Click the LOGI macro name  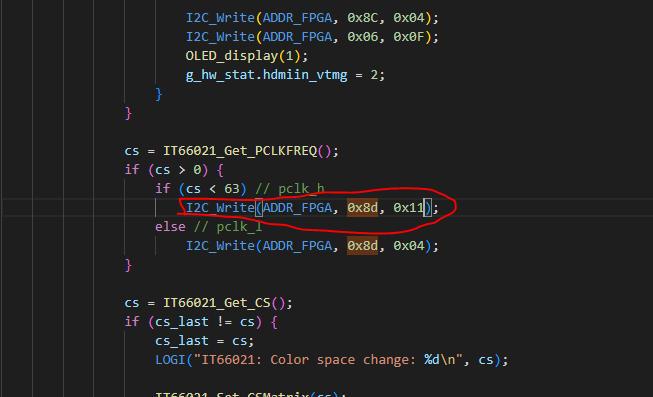(170, 360)
